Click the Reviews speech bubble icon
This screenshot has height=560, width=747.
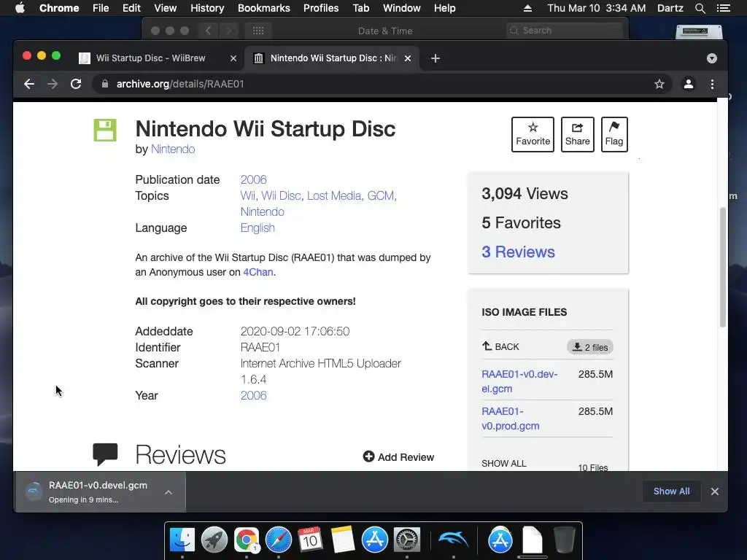click(105, 454)
